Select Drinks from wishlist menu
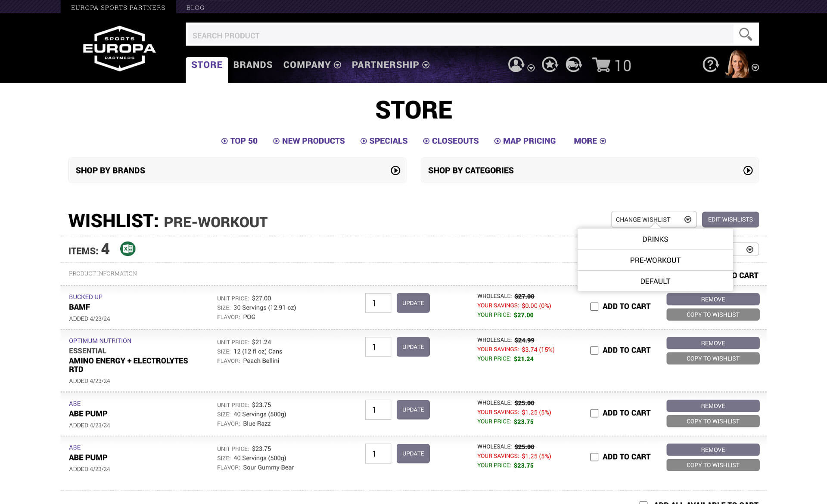This screenshot has width=827, height=504. click(x=655, y=239)
